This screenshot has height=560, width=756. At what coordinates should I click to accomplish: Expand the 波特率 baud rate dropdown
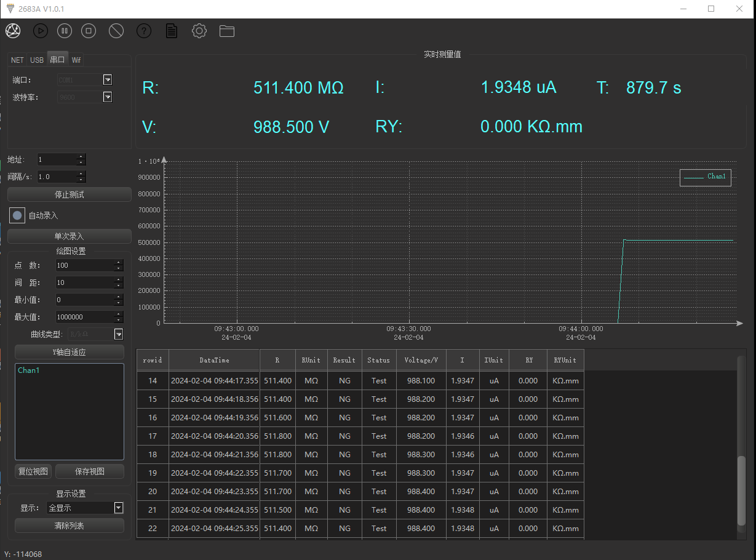pos(108,97)
